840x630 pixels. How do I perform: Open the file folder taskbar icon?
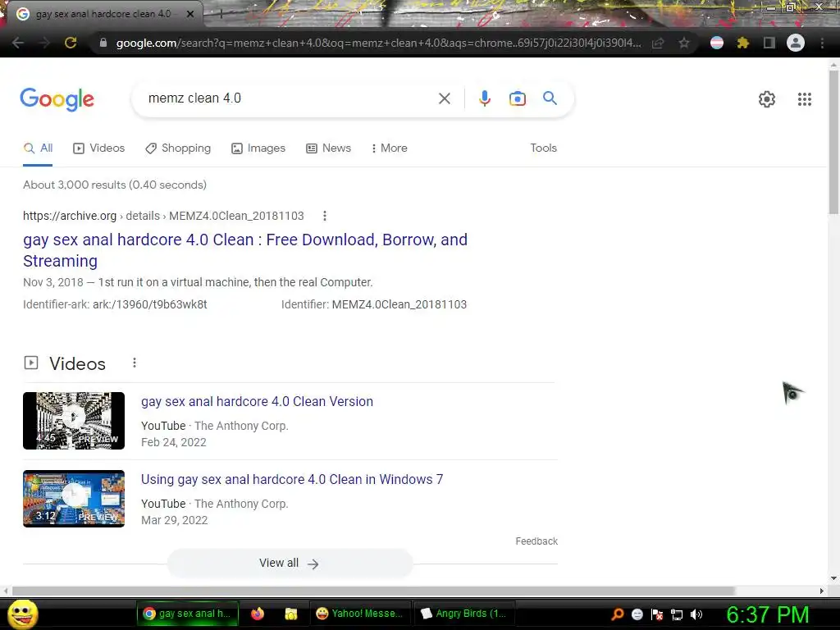291,614
